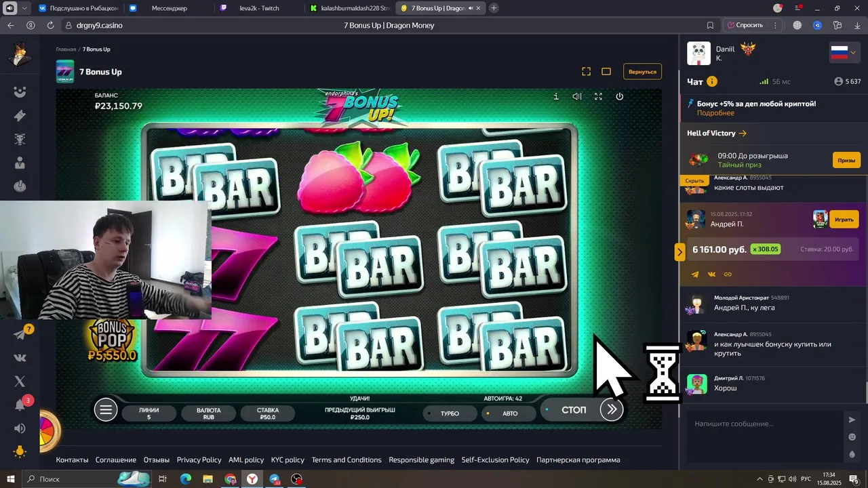Open the ВАЛЮТА currency selector
The image size is (868, 488).
click(209, 413)
